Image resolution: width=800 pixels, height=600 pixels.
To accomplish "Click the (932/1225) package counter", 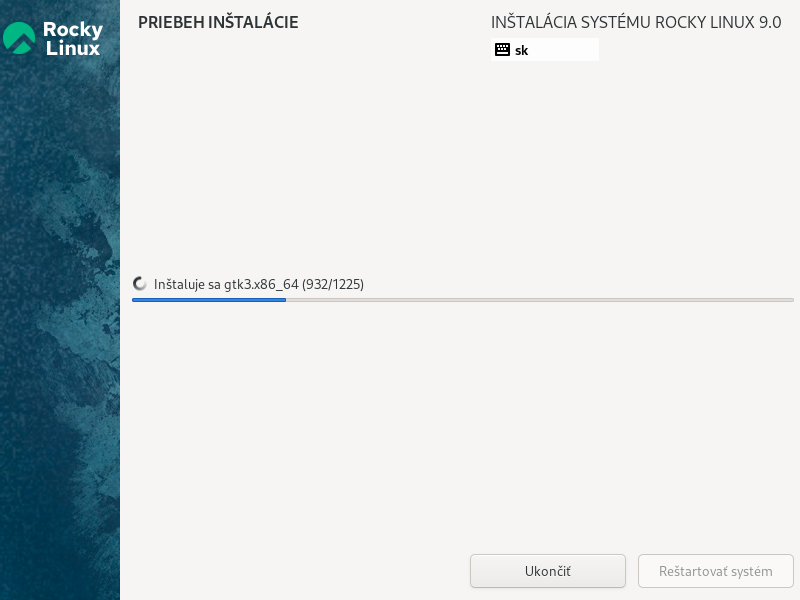I will click(333, 284).
